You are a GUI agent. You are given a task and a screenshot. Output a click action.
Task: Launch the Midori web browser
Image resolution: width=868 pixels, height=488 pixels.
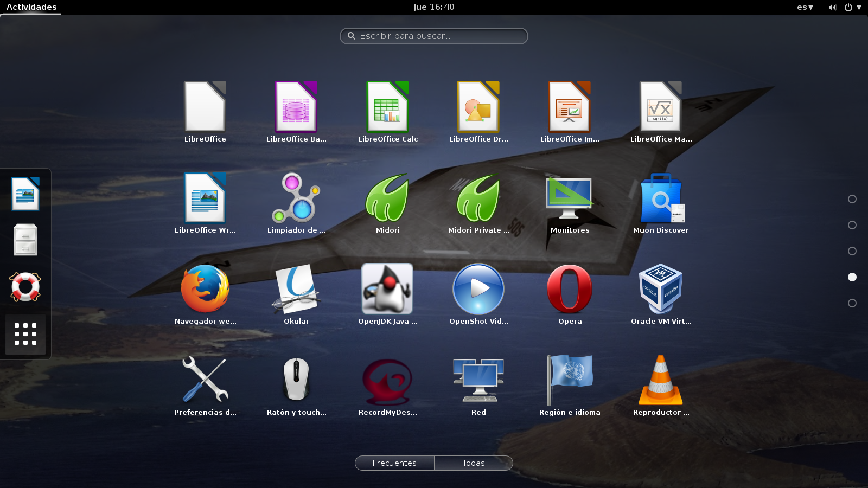387,198
